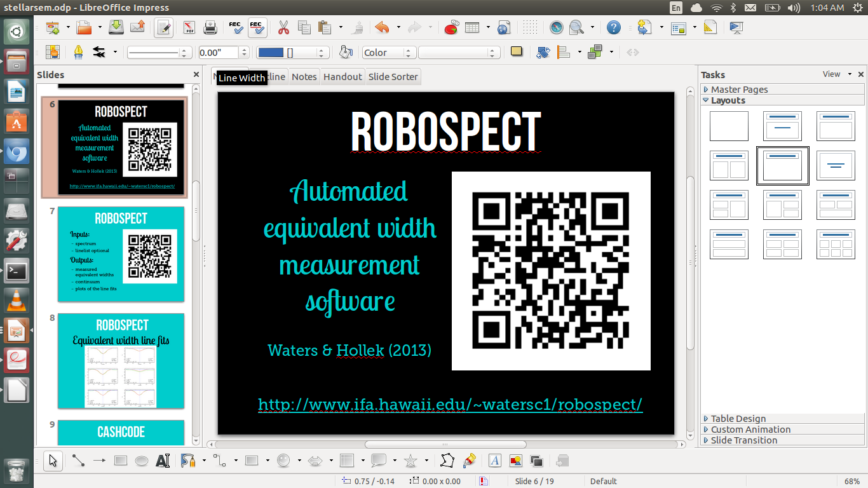
Task: Expand the Slide Transition section
Action: point(782,440)
